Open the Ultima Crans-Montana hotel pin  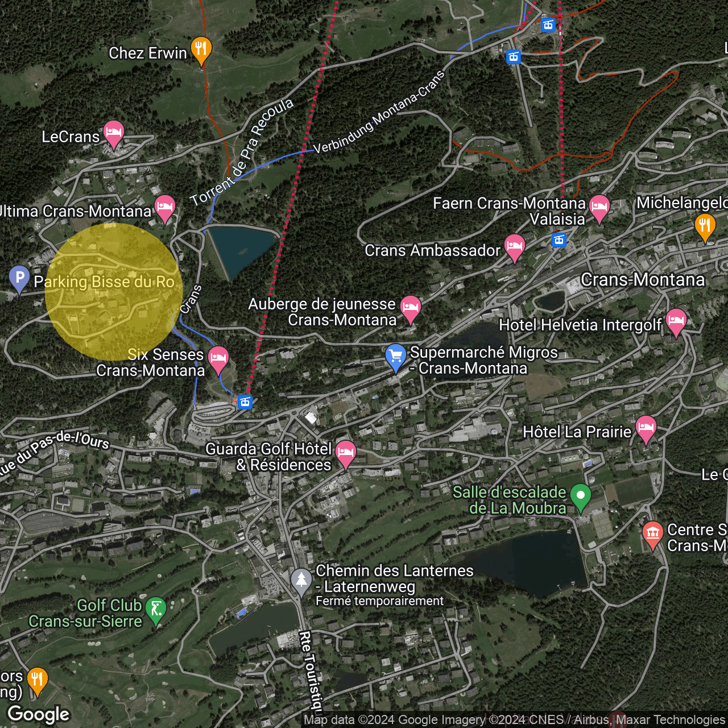(165, 208)
